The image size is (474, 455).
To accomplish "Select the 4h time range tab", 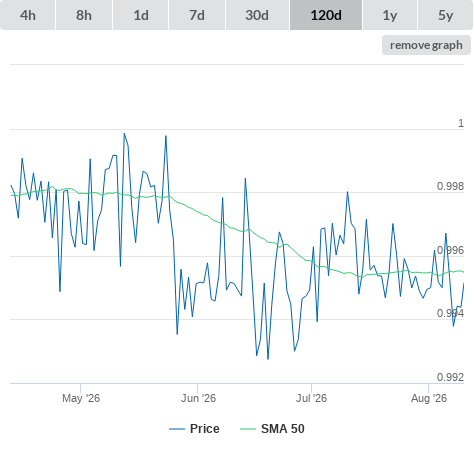I will (28, 15).
